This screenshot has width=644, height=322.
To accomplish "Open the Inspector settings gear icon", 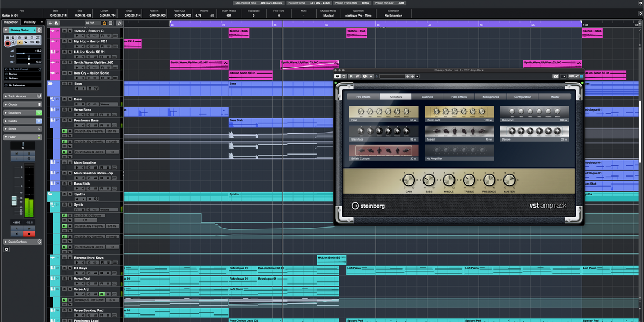I will click(x=7, y=250).
